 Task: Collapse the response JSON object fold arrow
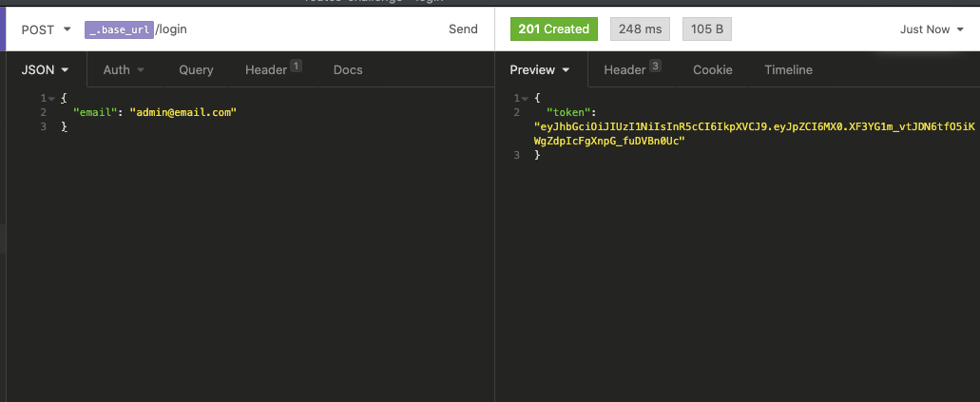coord(526,98)
